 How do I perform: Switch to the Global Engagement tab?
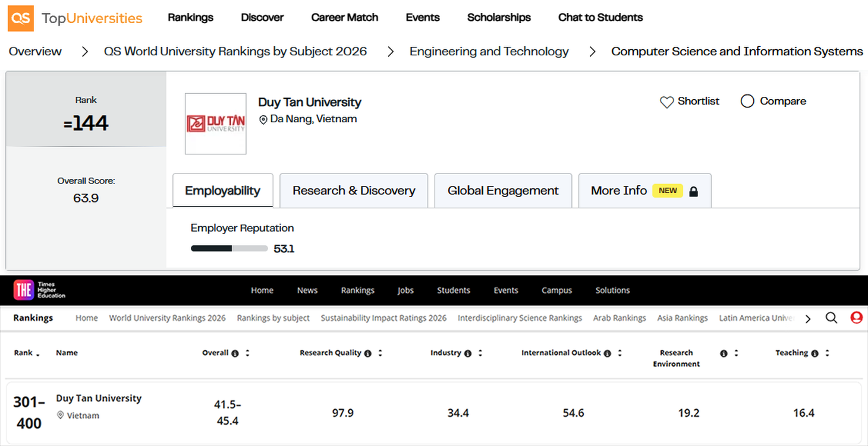[503, 191]
